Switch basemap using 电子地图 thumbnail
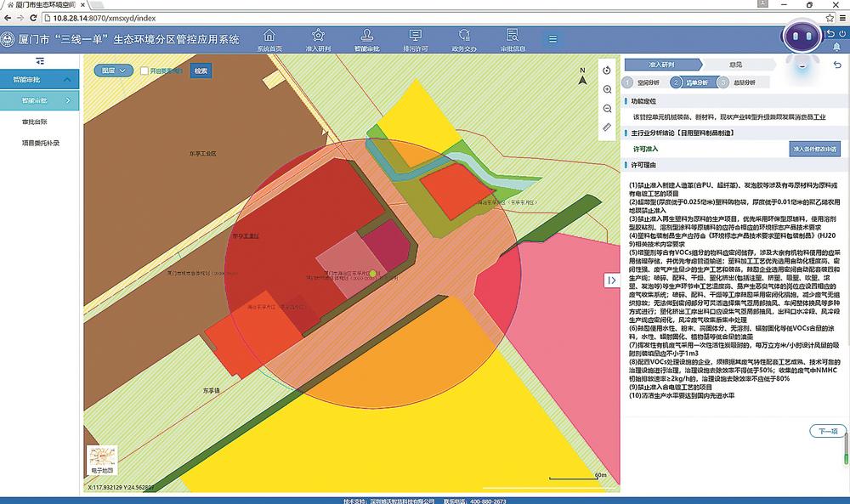This screenshot has height=504, width=850. pos(101,461)
